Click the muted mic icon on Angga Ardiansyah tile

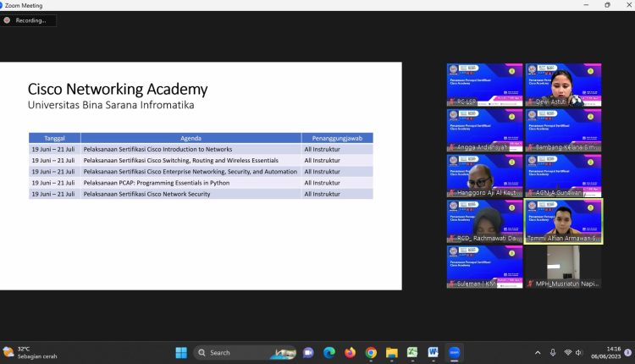451,147
